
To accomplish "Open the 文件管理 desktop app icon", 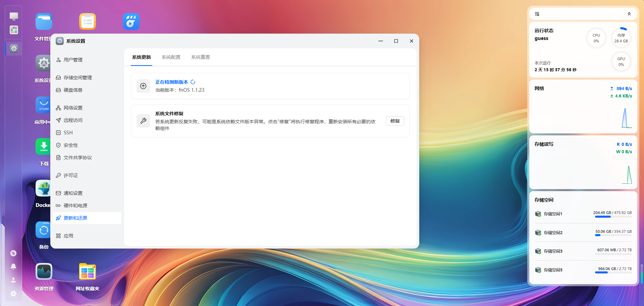I will [x=44, y=22].
